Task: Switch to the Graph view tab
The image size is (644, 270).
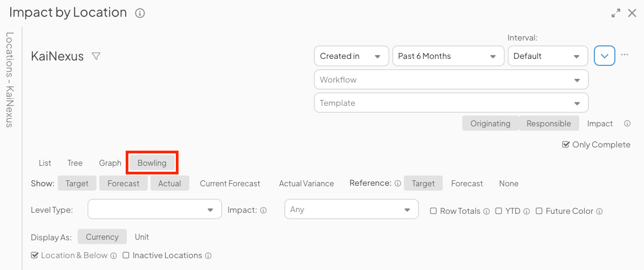Action: (110, 163)
